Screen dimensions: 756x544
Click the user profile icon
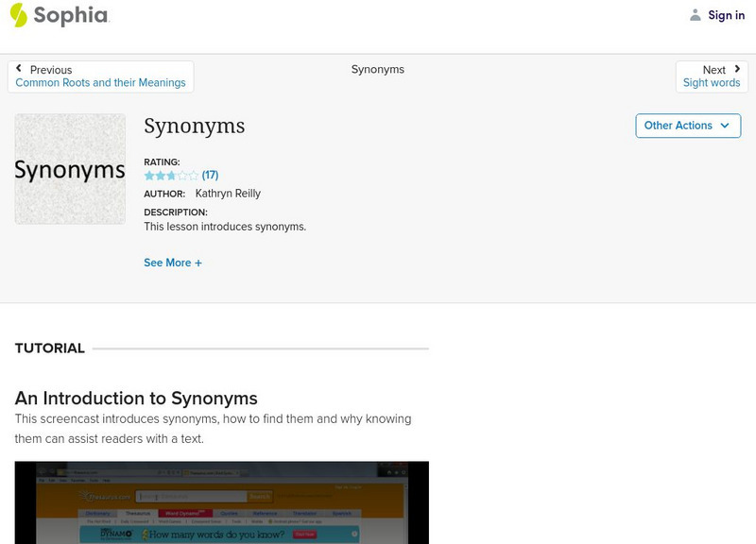click(x=696, y=15)
